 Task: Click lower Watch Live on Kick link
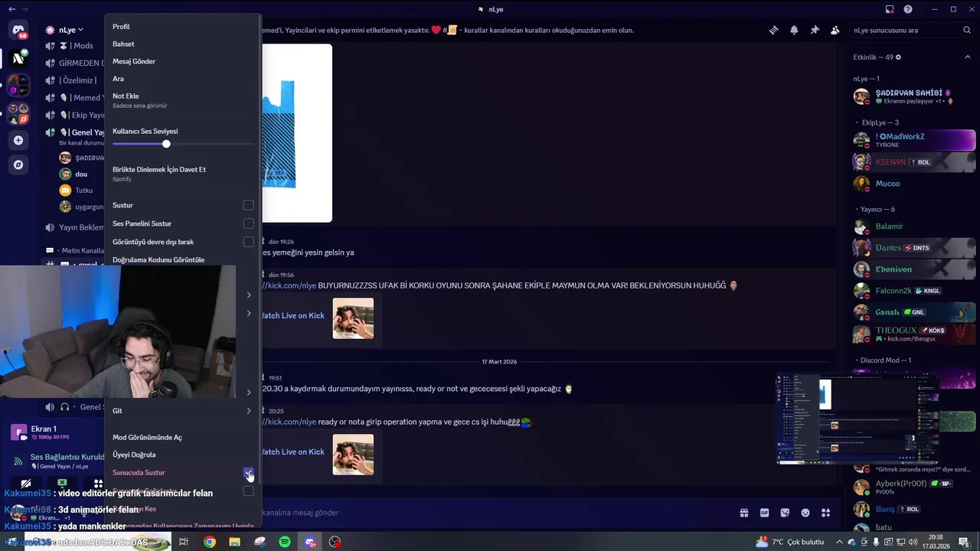point(293,452)
